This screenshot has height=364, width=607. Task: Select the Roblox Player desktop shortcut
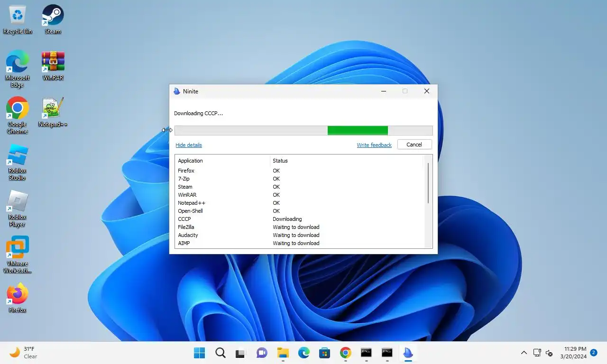pos(18,209)
